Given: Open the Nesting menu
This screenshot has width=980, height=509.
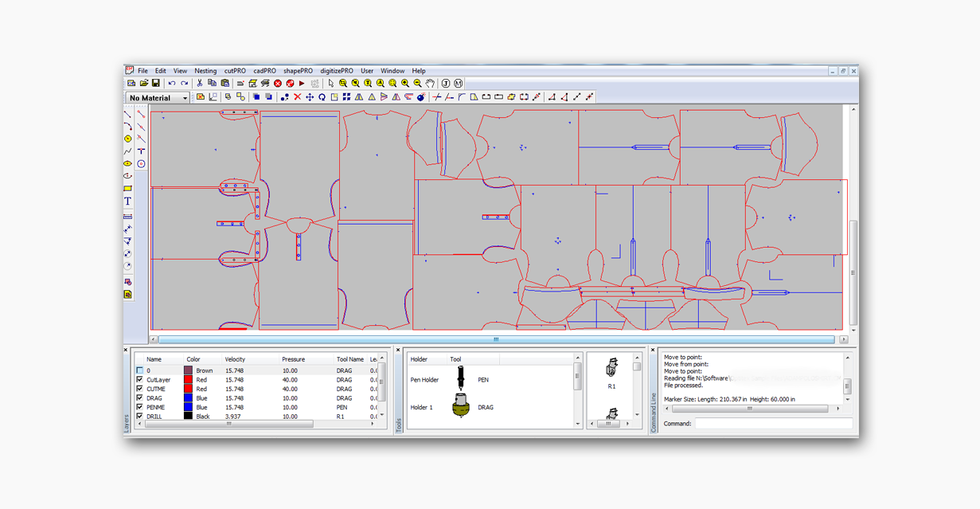Looking at the screenshot, I should [205, 71].
